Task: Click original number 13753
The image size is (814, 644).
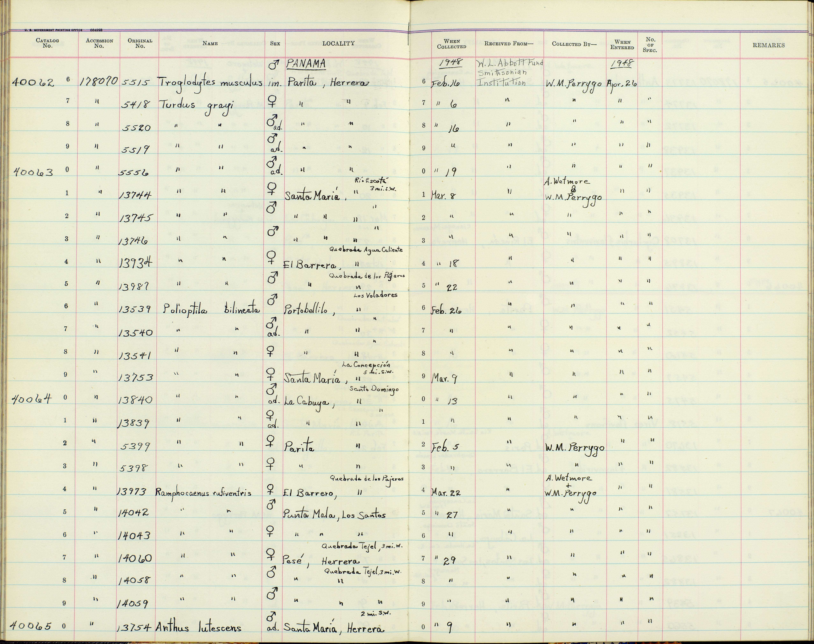Action: click(136, 377)
